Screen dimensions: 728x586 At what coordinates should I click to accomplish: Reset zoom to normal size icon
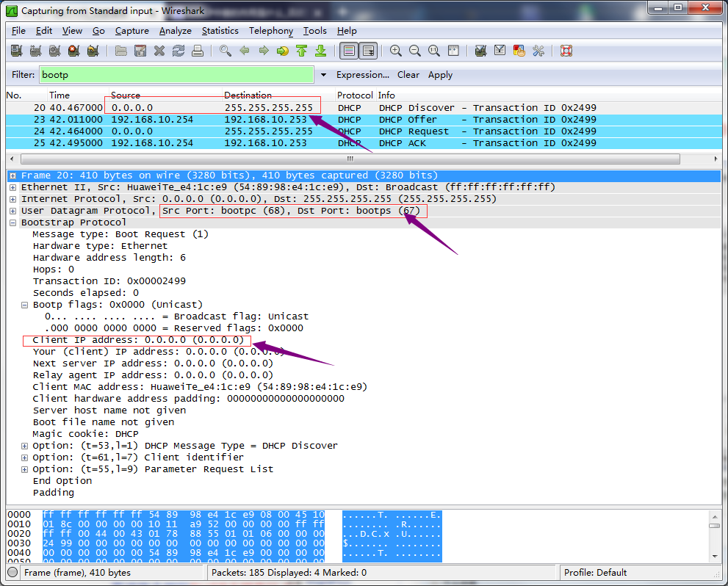pyautogui.click(x=434, y=51)
